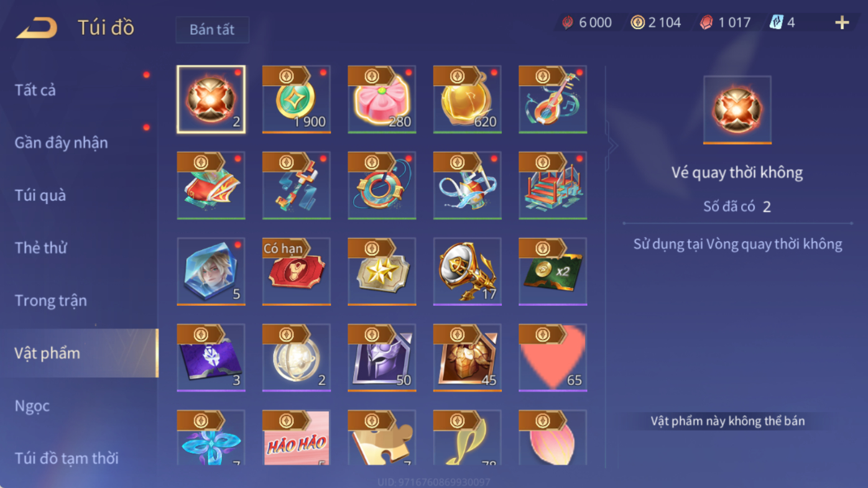868x488 pixels.
Task: Select the green coin item showing 1 900
Action: (297, 99)
